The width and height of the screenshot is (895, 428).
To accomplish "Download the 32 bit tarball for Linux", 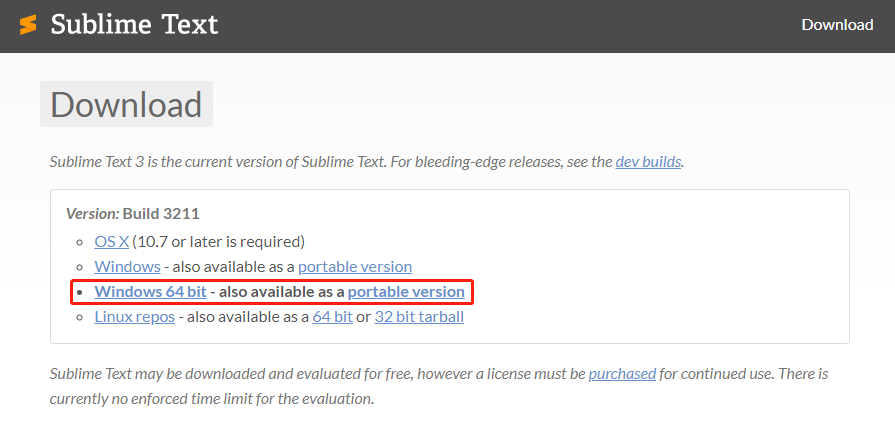I will click(x=418, y=317).
